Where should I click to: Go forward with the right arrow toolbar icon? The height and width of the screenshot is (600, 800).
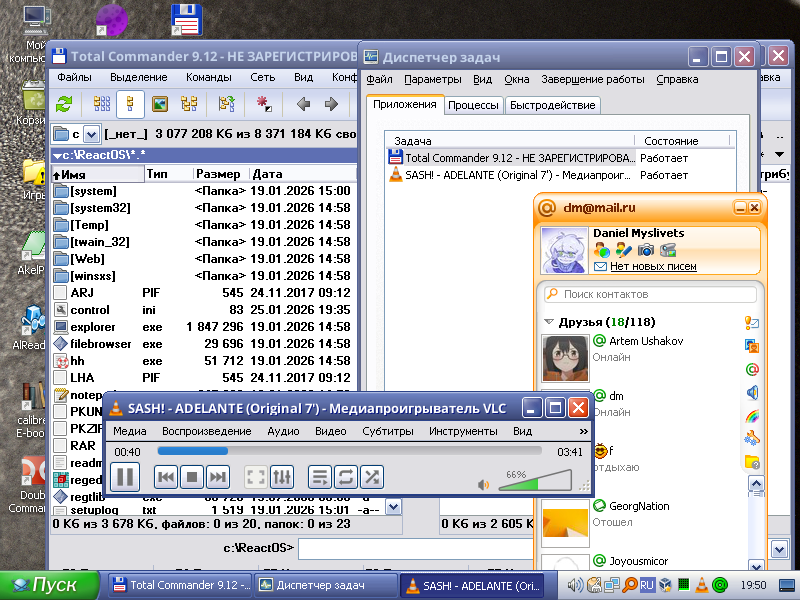click(332, 104)
